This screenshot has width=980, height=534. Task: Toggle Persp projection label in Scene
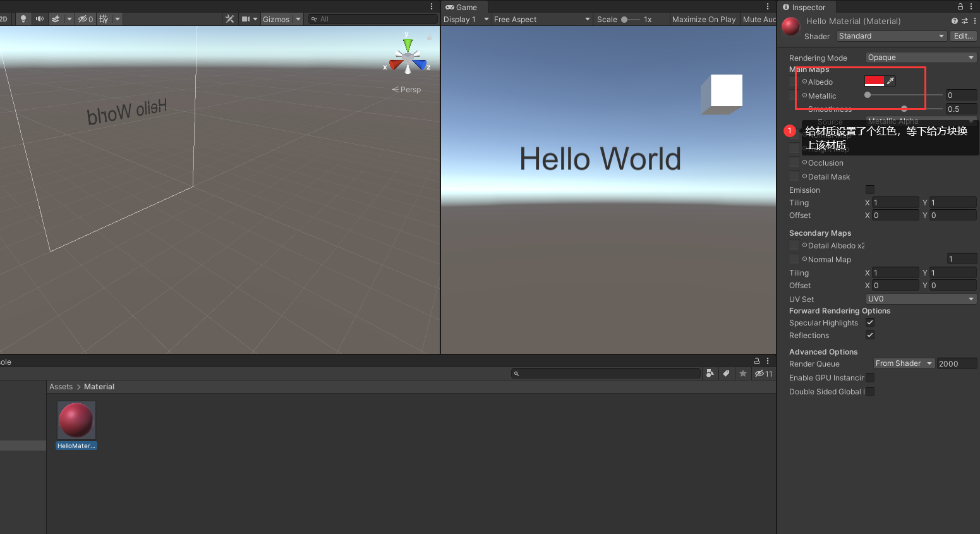point(406,89)
